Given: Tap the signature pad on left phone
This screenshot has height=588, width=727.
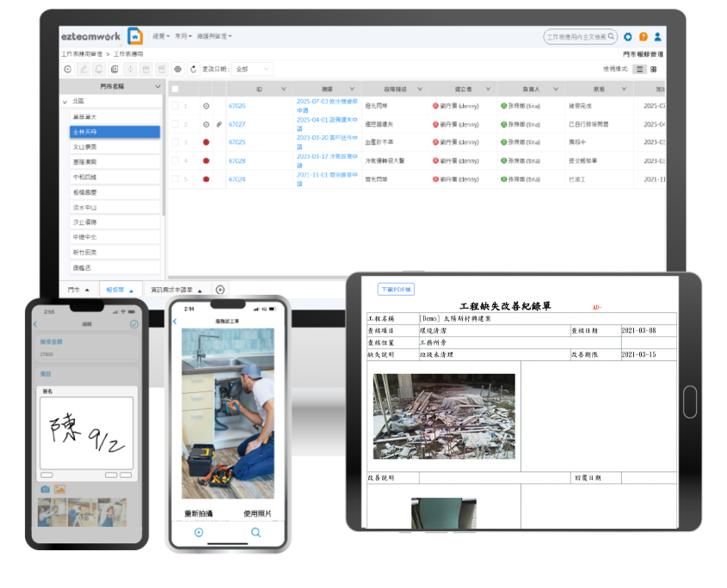Looking at the screenshot, I should tap(87, 433).
